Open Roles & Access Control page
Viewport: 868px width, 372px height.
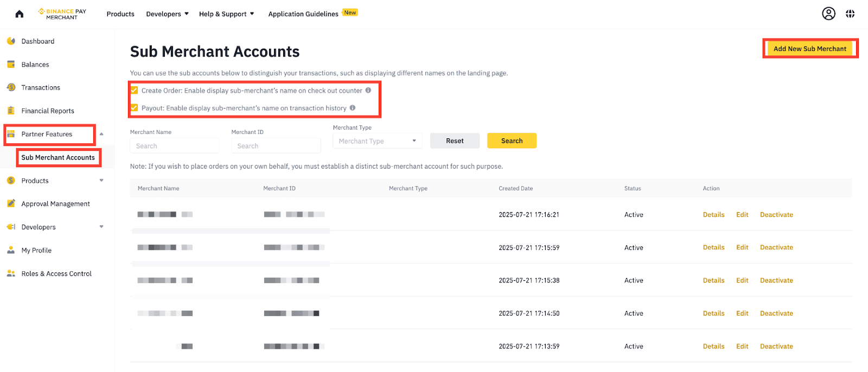click(56, 273)
